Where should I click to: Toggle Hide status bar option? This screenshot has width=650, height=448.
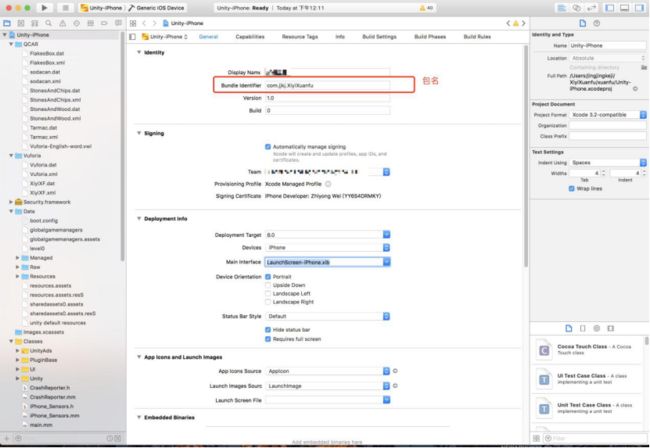coord(268,330)
